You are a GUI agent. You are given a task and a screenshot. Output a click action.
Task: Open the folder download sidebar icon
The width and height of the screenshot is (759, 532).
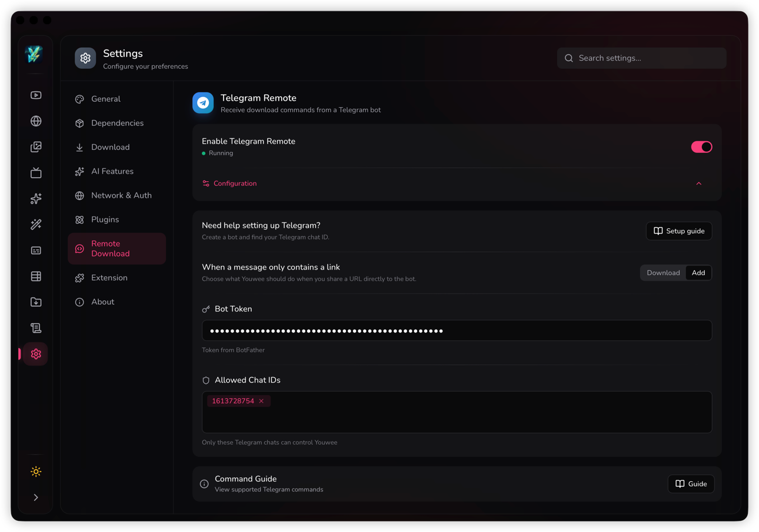point(36,302)
